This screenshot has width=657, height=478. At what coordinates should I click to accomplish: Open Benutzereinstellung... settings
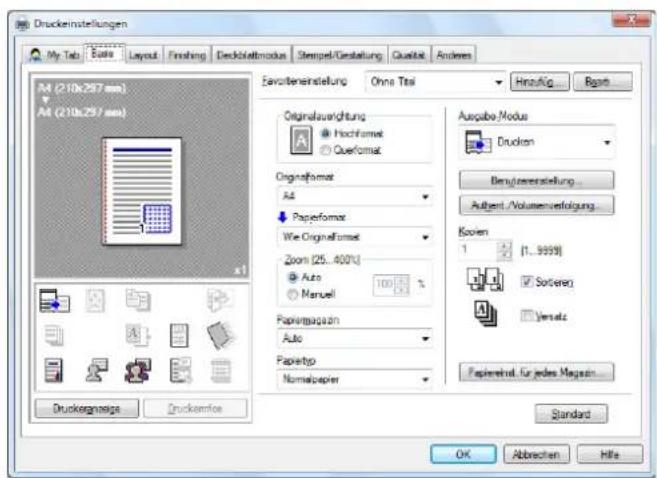click(536, 181)
